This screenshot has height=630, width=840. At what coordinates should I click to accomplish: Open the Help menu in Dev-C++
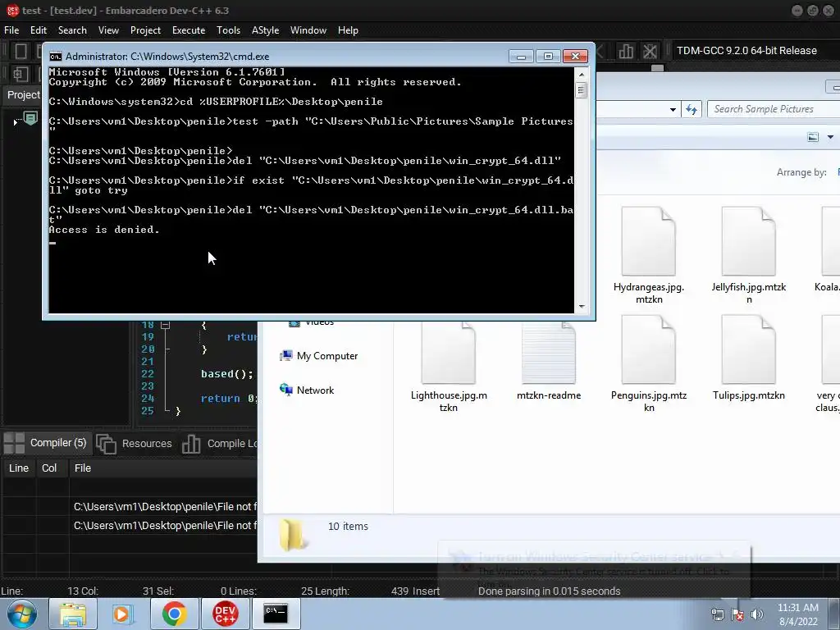[x=348, y=30]
